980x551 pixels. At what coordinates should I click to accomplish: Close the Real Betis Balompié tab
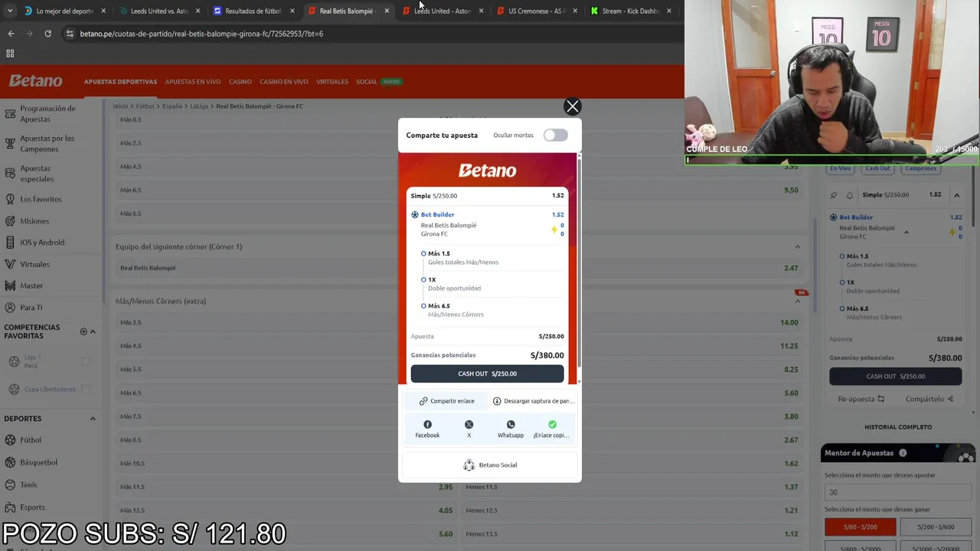386,11
